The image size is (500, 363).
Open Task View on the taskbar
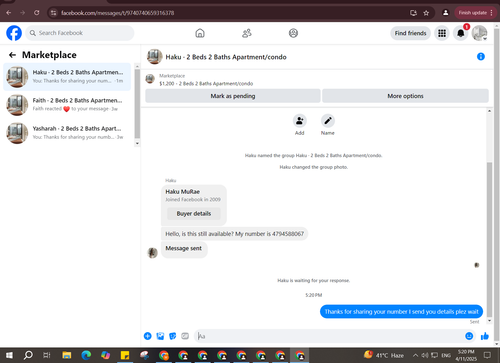coord(47,355)
